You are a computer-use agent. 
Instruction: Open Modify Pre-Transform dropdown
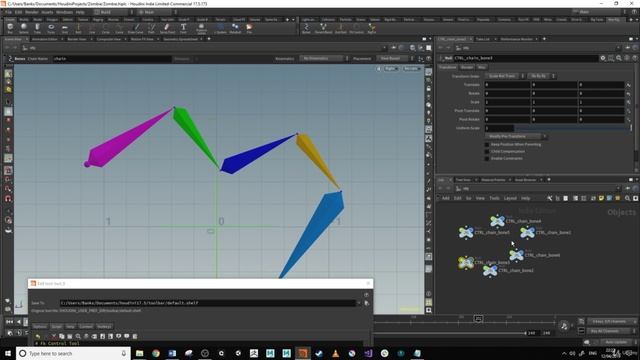pos(516,136)
